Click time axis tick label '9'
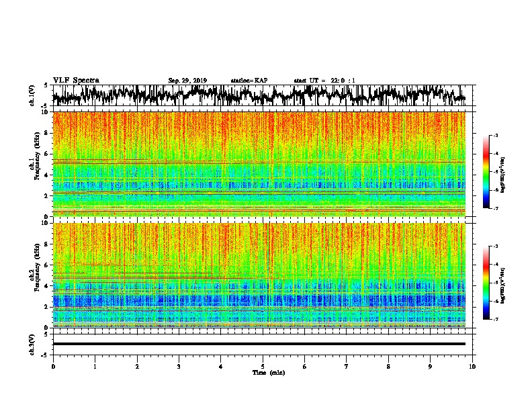 (x=430, y=367)
